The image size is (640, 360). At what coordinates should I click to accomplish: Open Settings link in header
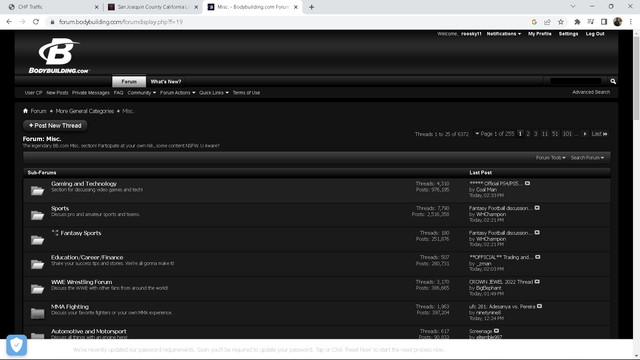[x=568, y=34]
